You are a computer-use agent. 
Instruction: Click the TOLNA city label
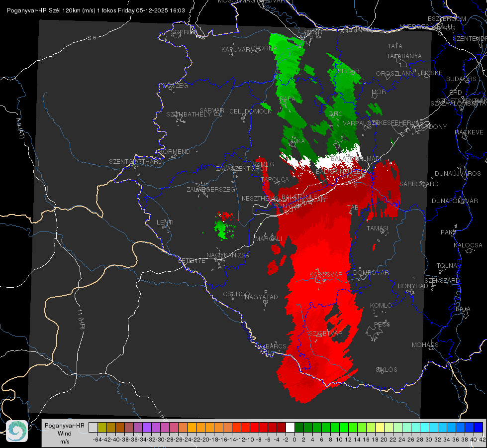(x=447, y=266)
